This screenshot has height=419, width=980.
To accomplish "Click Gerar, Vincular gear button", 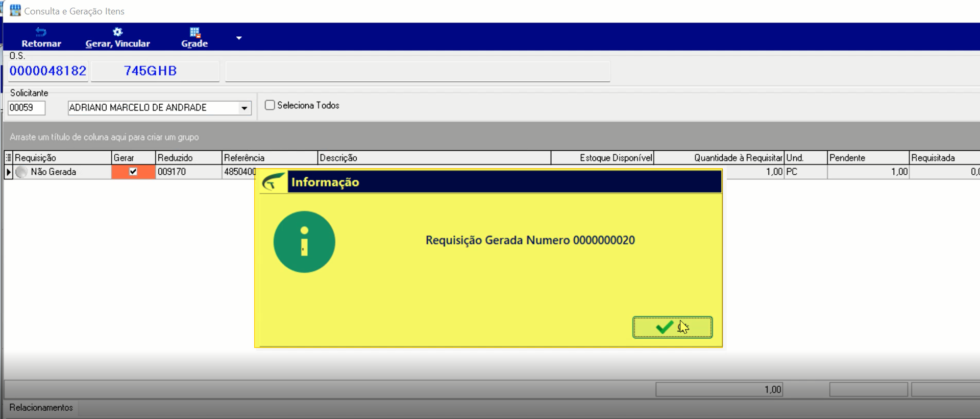I will (x=117, y=37).
